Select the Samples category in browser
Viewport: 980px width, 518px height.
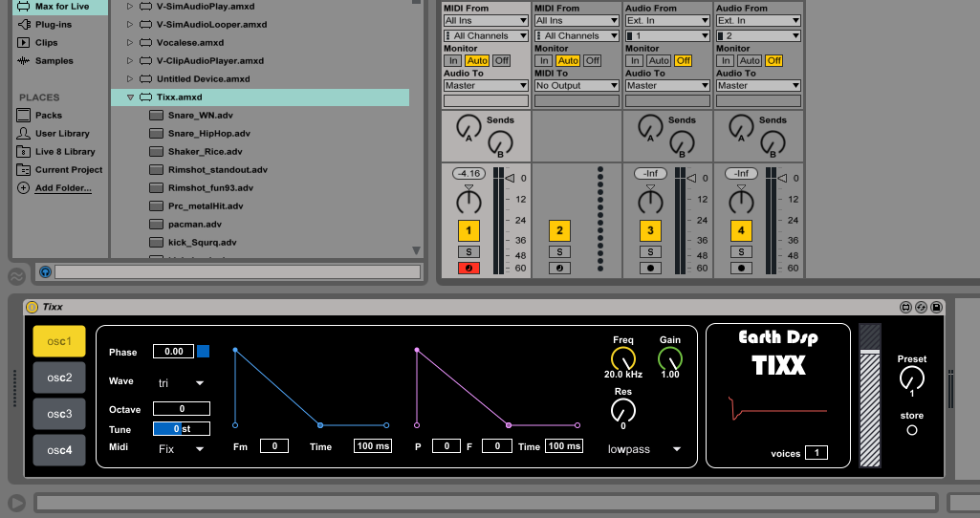[x=54, y=61]
